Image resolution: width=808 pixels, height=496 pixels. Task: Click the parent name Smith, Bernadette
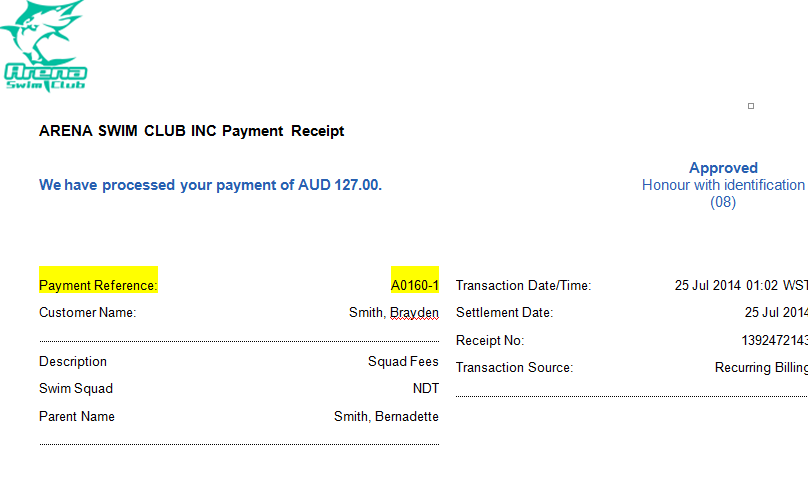point(386,417)
